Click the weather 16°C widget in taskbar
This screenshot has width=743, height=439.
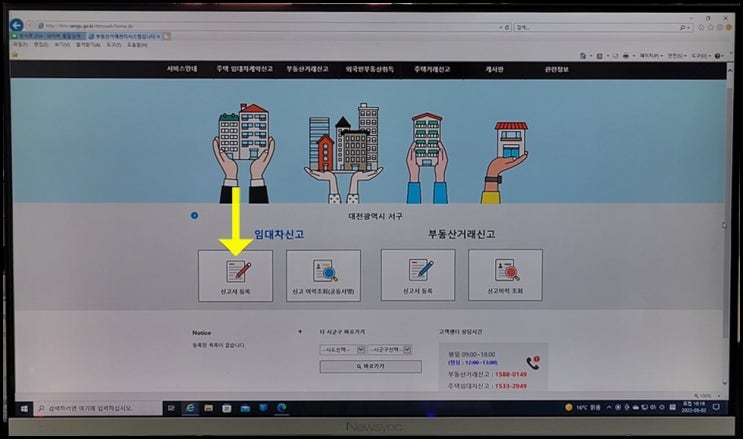pyautogui.click(x=582, y=407)
